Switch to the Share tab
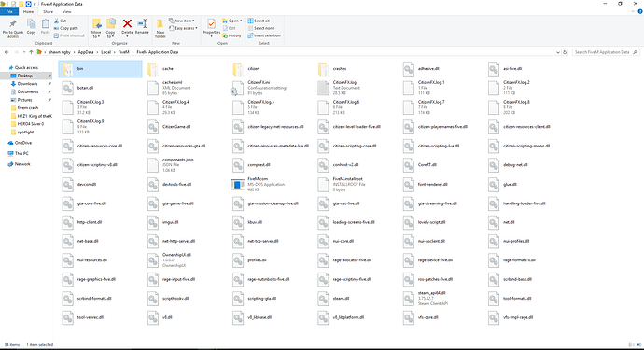The width and height of the screenshot is (644, 350). [48, 12]
